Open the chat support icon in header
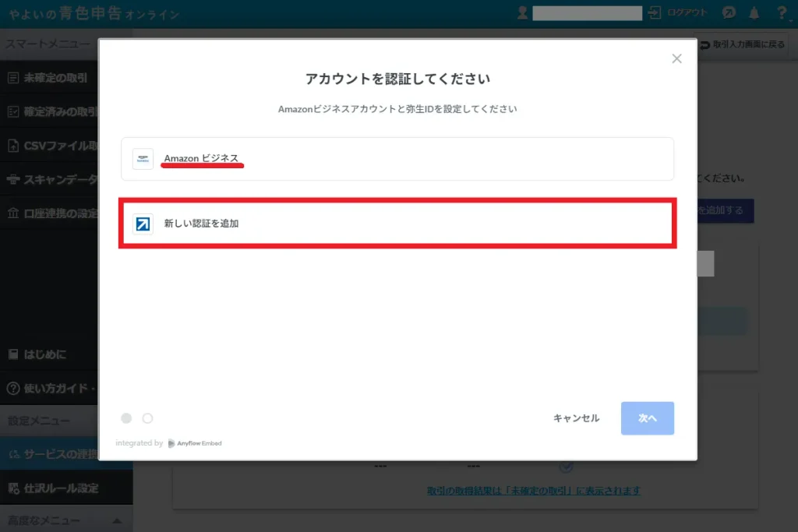This screenshot has width=798, height=532. click(729, 12)
